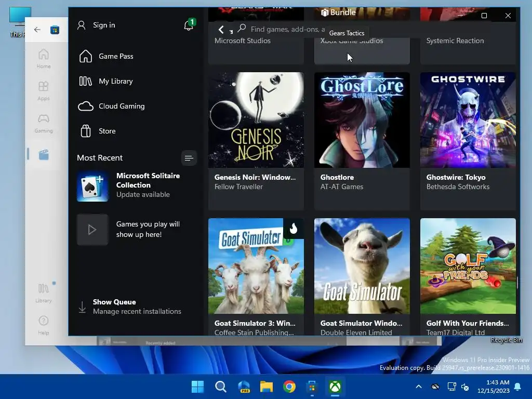Focus the Find games, add-ons search field
Screen dimensions: 532x399
coord(288,30)
